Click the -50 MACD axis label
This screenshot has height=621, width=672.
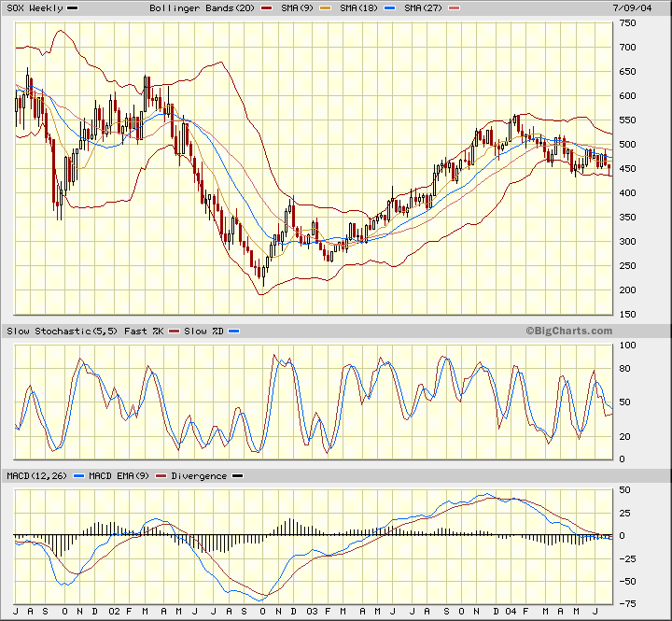coord(627,582)
